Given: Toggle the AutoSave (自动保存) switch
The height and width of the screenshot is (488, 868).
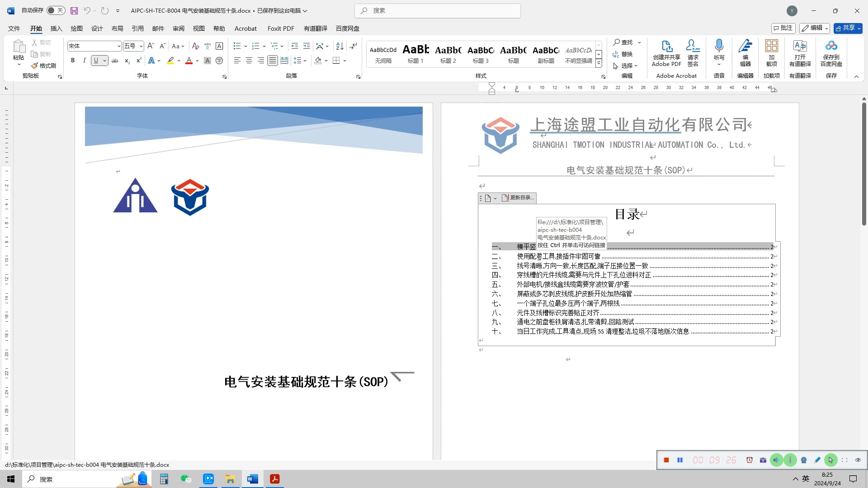Looking at the screenshot, I should tap(56, 10).
